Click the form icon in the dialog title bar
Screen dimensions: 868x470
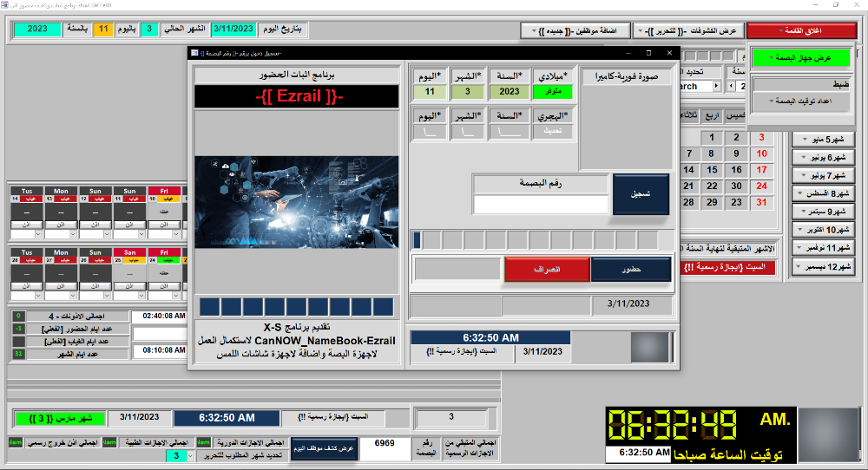tap(194, 53)
